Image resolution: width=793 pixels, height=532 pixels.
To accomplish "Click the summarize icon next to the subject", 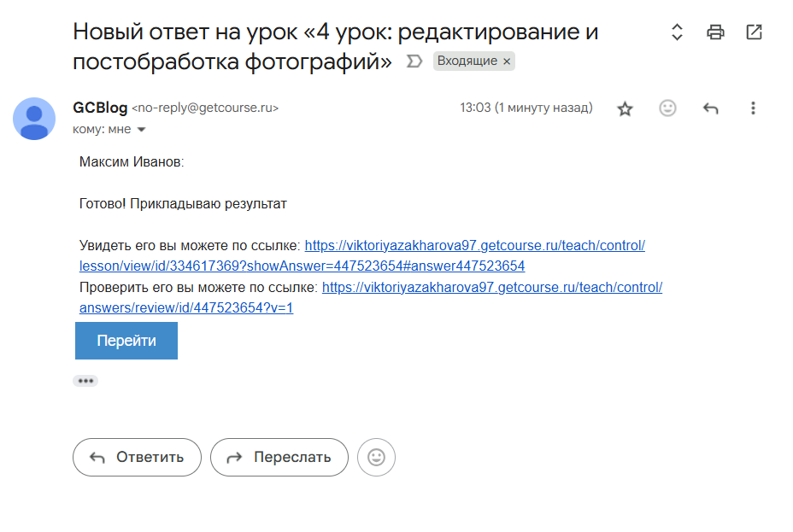I will click(414, 61).
